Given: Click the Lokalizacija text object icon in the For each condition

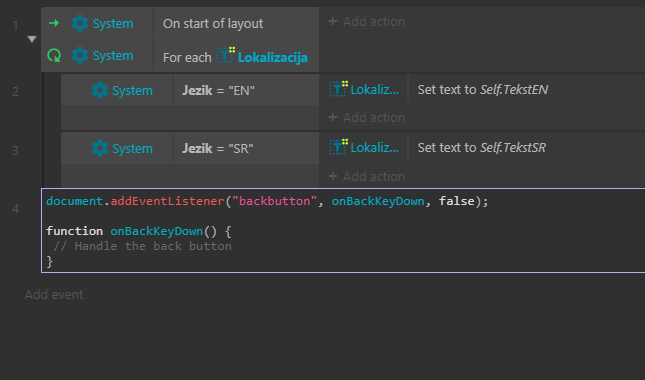Looking at the screenshot, I should click(226, 55).
